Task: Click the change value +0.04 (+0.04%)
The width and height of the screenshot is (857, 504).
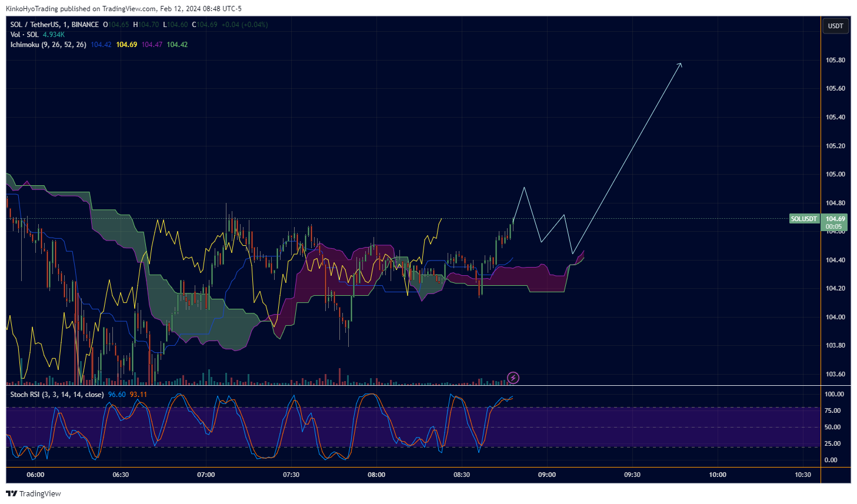Action: [x=245, y=25]
